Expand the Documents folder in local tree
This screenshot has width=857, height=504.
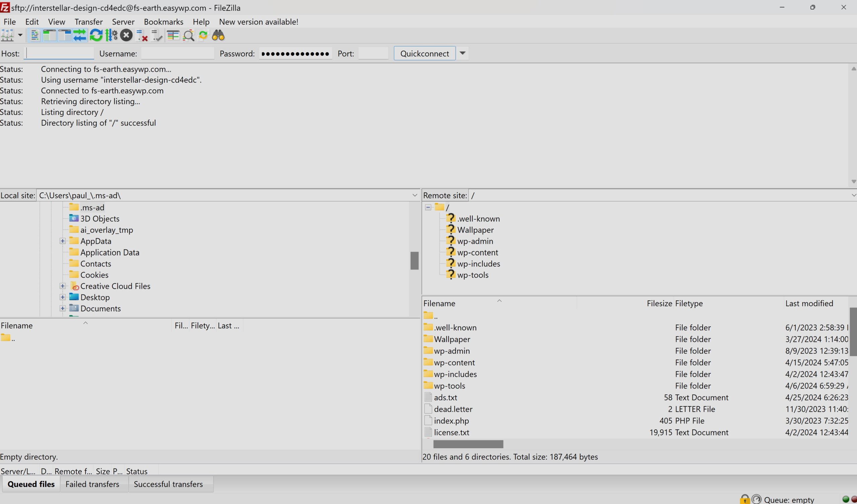click(x=62, y=309)
